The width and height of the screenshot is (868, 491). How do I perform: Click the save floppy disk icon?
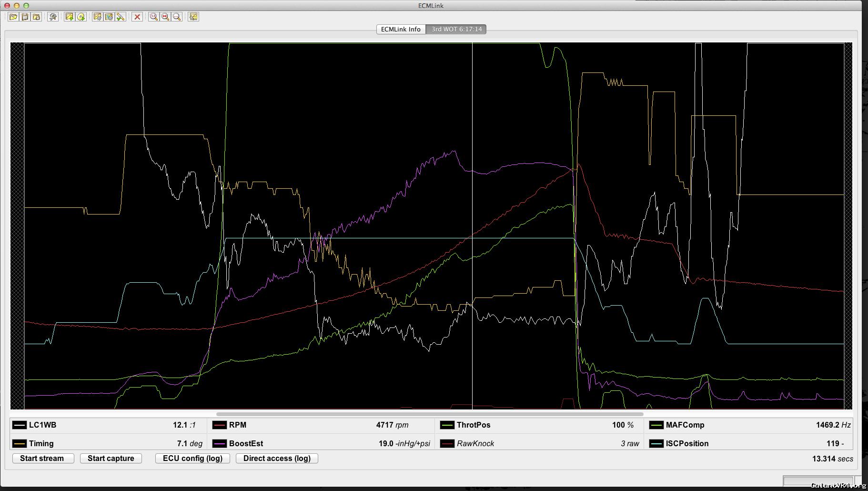point(25,17)
